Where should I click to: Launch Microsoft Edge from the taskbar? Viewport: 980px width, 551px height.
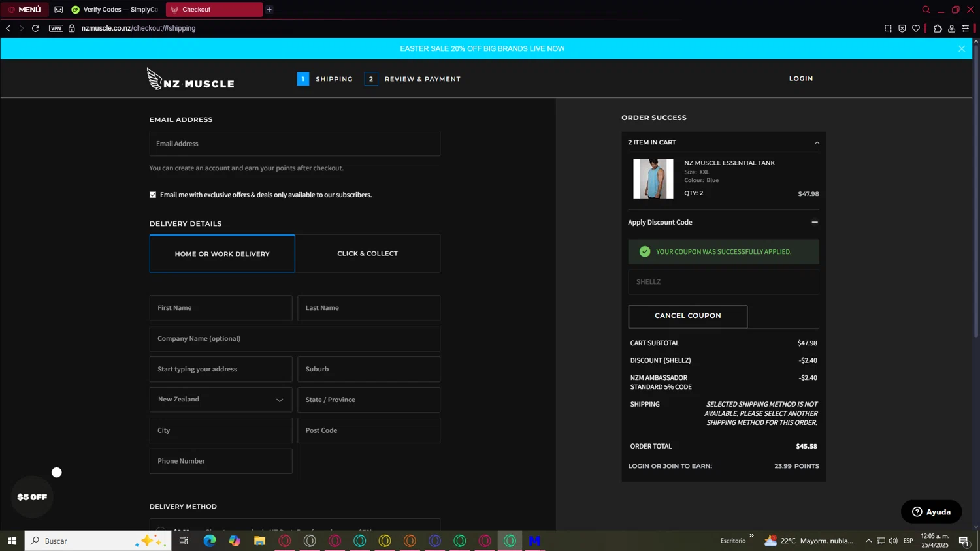(x=209, y=541)
